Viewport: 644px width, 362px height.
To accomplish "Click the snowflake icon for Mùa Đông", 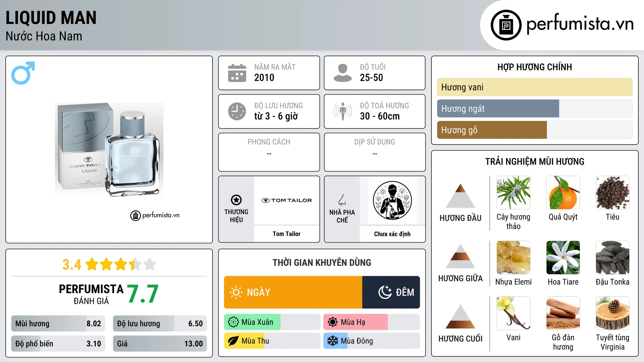I will pos(332,341).
